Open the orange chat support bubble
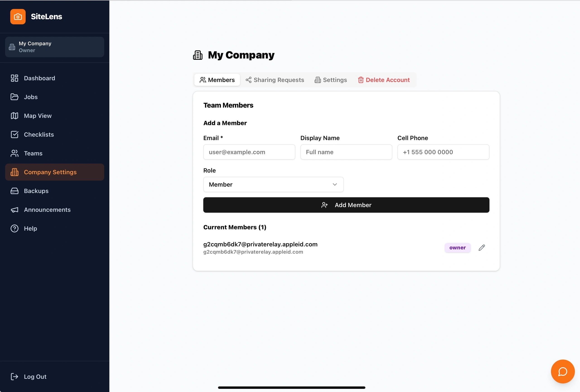This screenshot has width=580, height=392. click(563, 371)
